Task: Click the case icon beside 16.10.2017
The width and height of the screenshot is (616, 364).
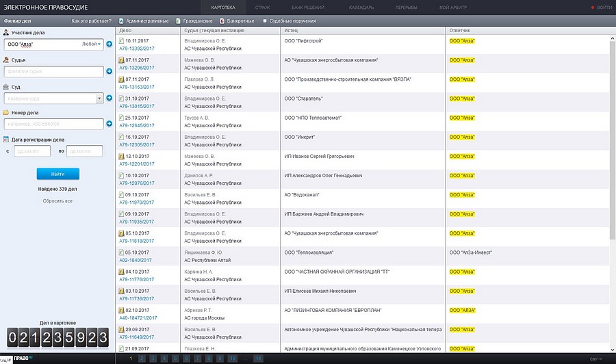Action: 122,137
